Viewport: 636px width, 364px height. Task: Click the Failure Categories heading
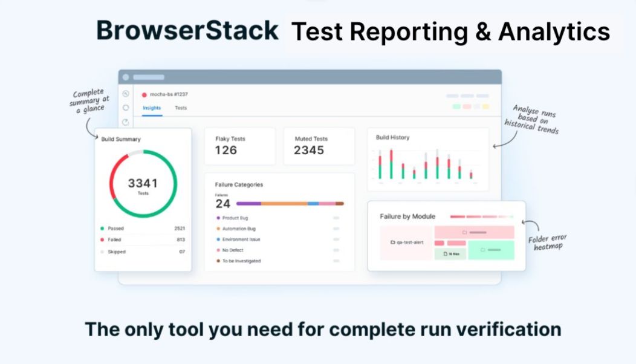click(239, 184)
